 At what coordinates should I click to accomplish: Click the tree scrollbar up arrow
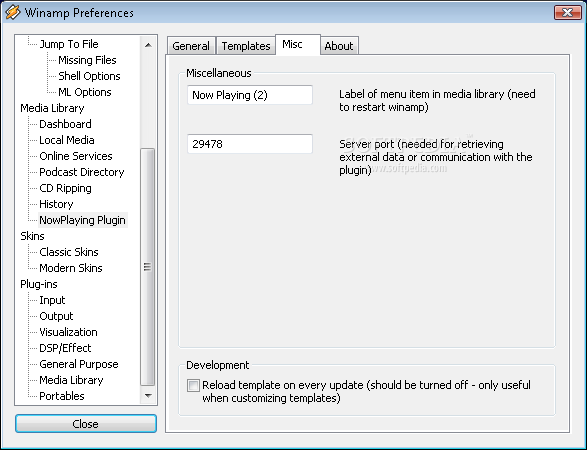(x=148, y=45)
